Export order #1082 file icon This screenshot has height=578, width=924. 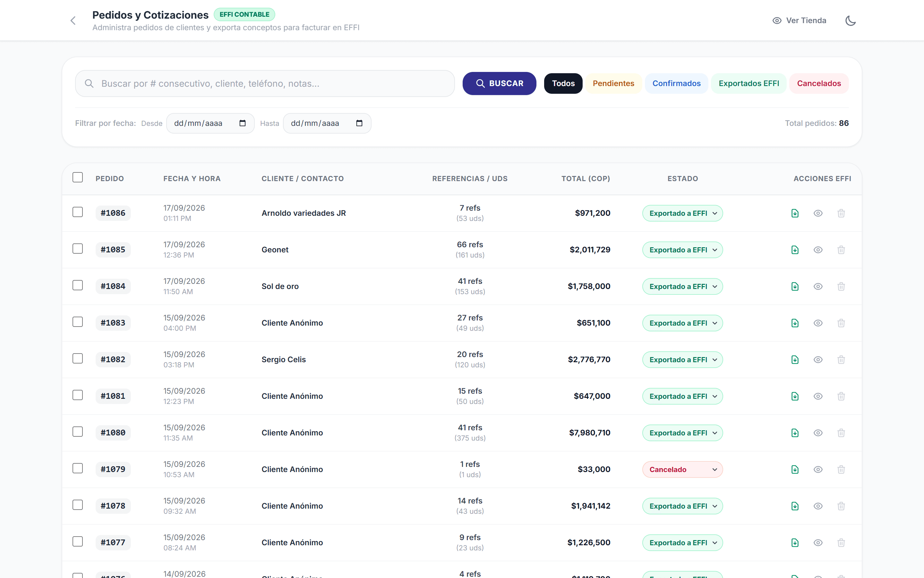pyautogui.click(x=795, y=360)
